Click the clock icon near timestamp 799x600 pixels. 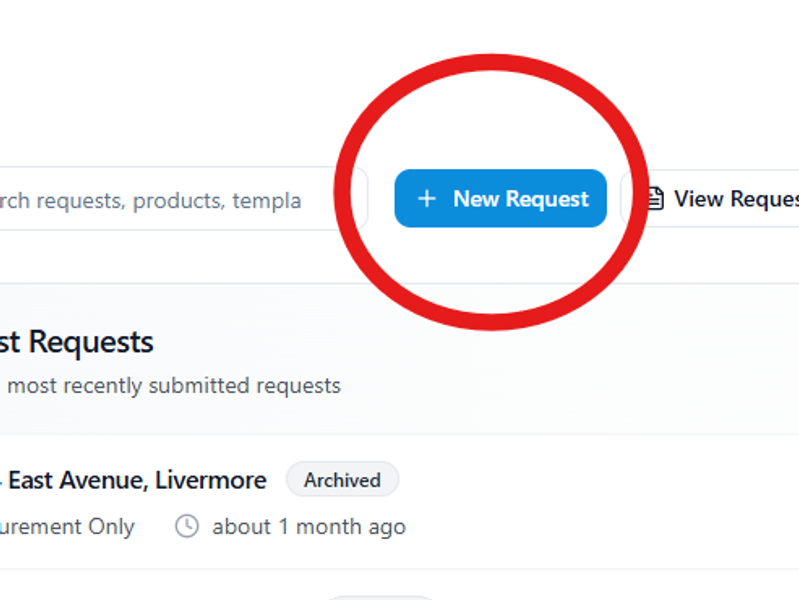[x=187, y=526]
